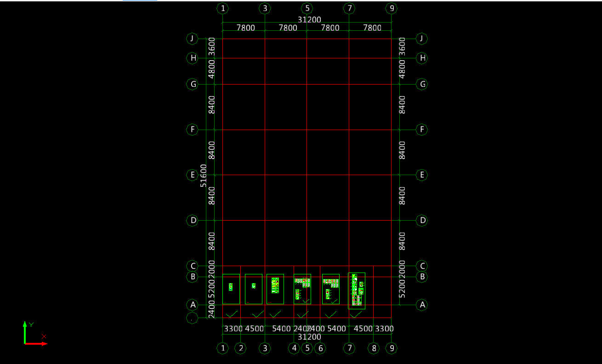Select right-side axis bubble C
The image size is (602, 364).
click(422, 266)
